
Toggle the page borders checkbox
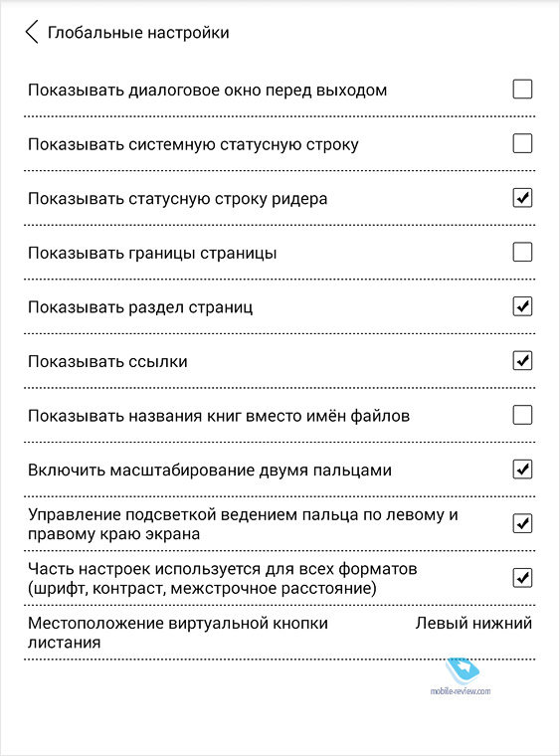(x=522, y=252)
